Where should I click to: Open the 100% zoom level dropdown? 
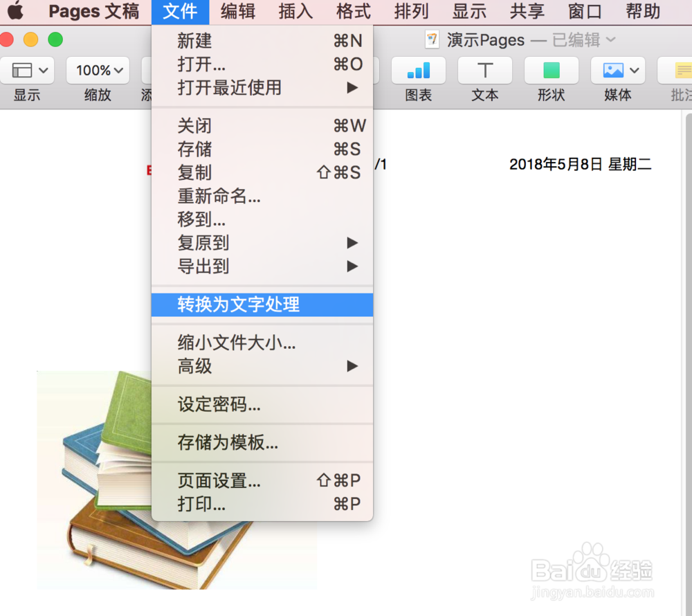(x=97, y=70)
